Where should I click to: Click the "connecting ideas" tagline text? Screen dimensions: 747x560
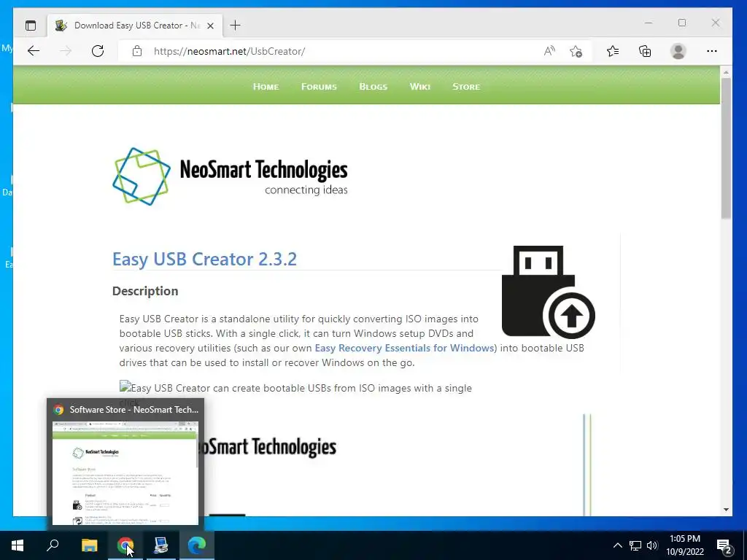click(x=306, y=190)
